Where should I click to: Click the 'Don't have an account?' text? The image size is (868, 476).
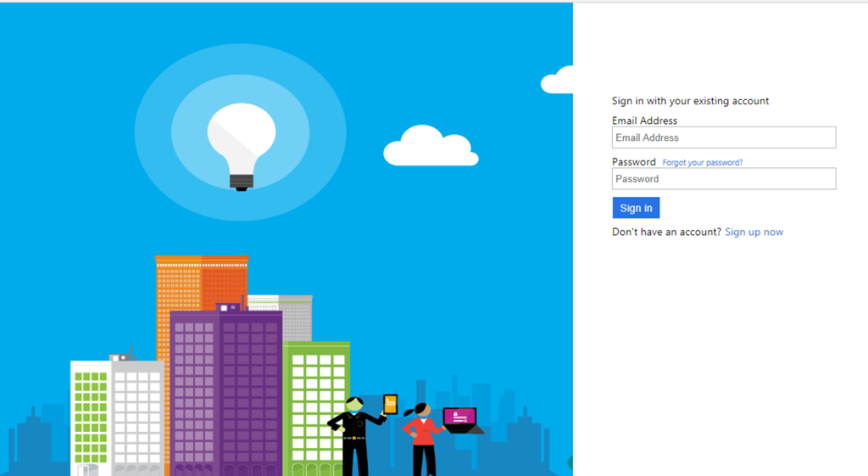[x=666, y=232]
